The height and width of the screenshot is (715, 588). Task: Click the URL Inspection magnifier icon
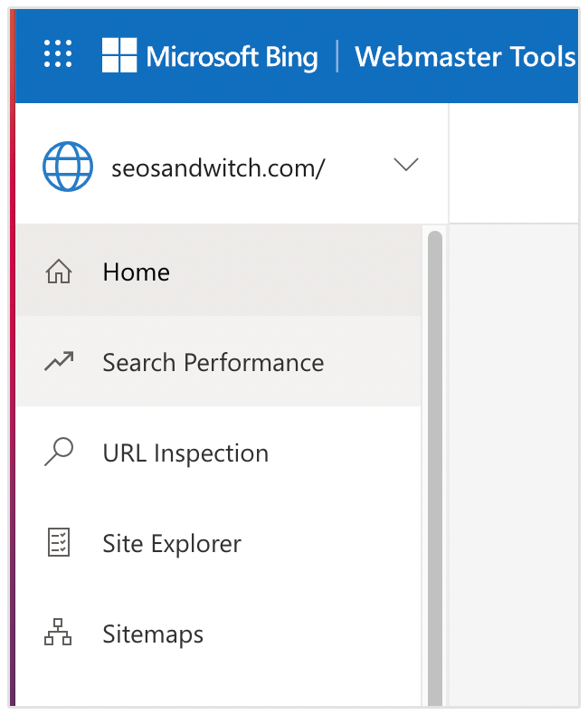[x=59, y=453]
